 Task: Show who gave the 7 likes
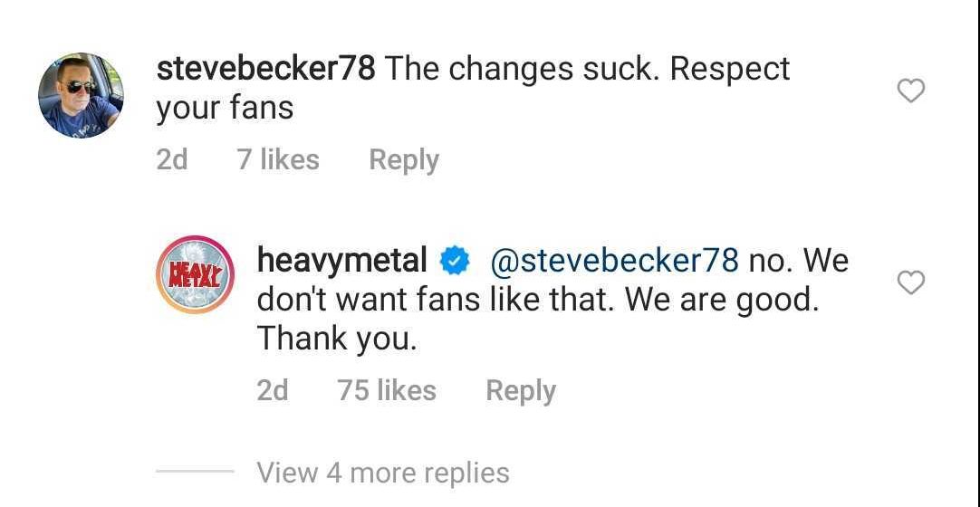point(278,160)
